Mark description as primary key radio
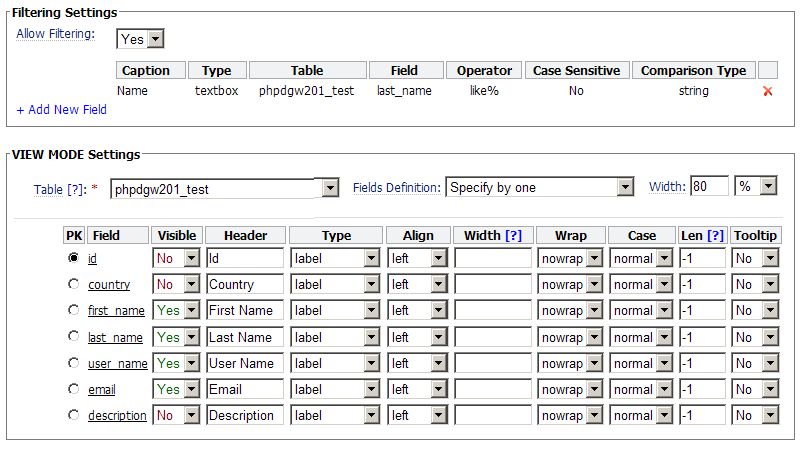The height and width of the screenshot is (450, 800). (x=73, y=415)
